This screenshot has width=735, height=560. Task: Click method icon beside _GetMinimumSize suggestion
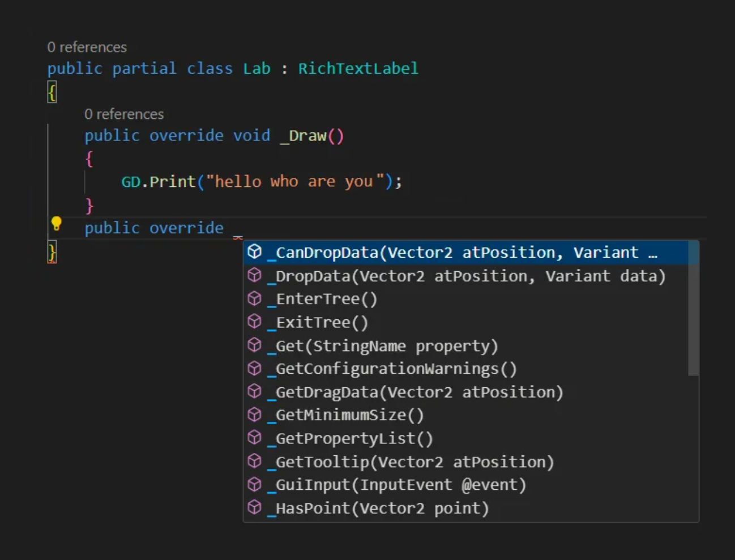(x=255, y=414)
